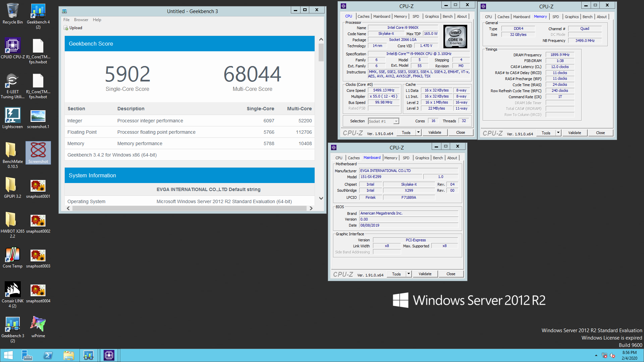This screenshot has width=644, height=362.
Task: Select the GPUPI 3.2 folder icon
Action: coord(13,188)
